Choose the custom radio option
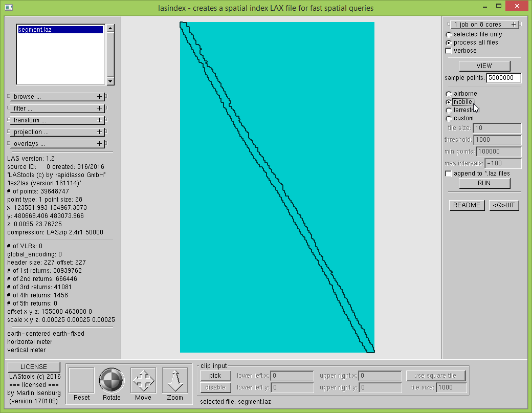 click(x=449, y=118)
